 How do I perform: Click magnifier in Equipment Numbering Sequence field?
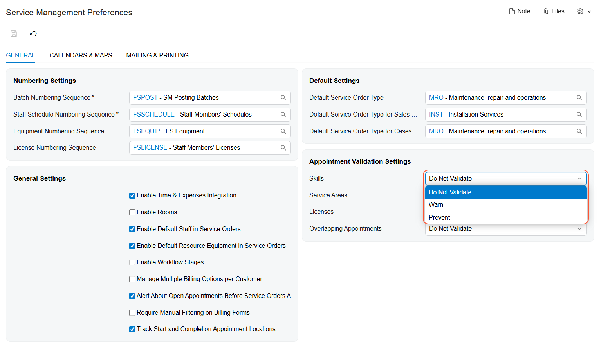[283, 131]
